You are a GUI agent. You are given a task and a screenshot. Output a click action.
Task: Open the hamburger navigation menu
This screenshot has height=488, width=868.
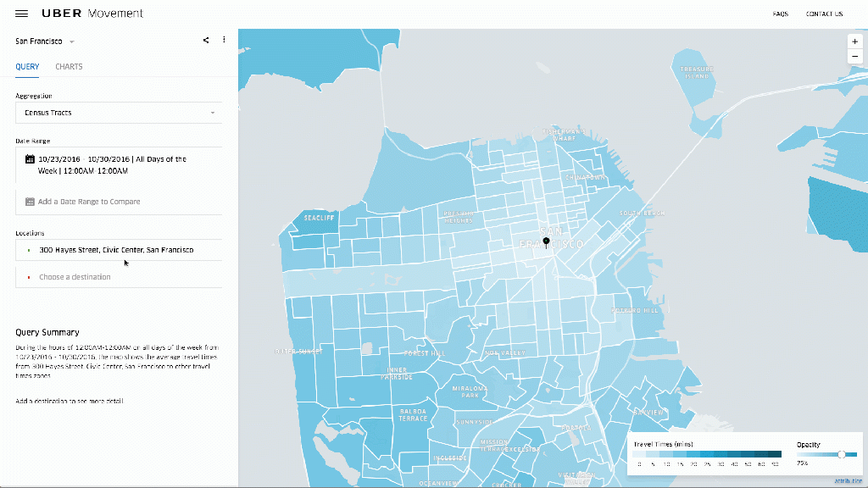click(x=21, y=13)
